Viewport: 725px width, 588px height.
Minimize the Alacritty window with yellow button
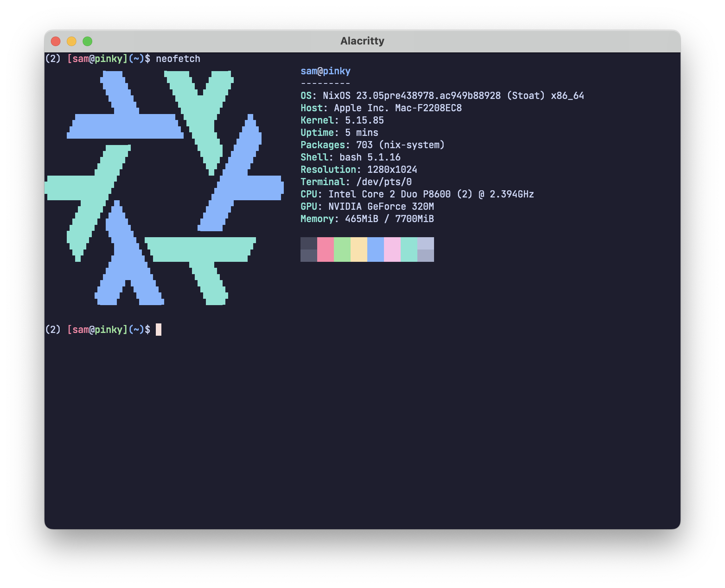click(x=72, y=41)
